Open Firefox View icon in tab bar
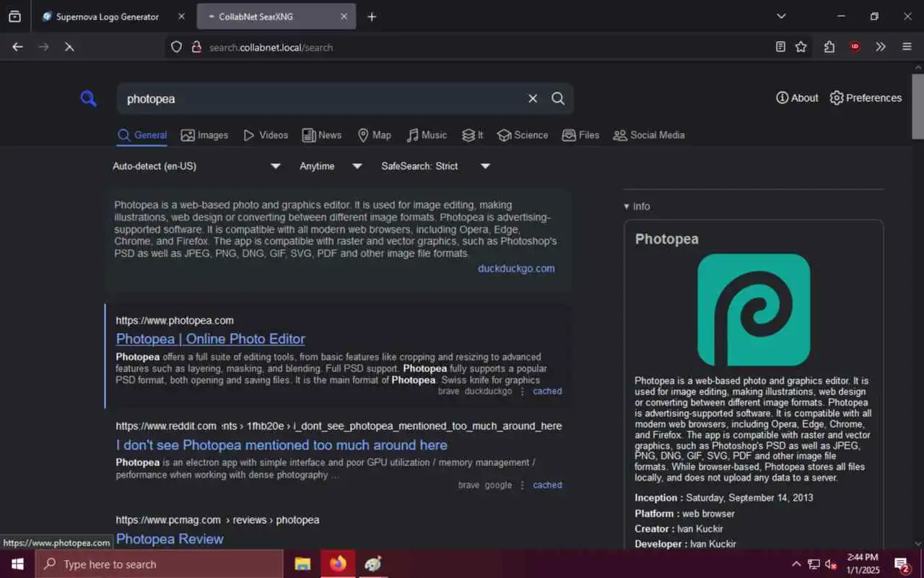The width and height of the screenshot is (924, 578). pyautogui.click(x=14, y=17)
